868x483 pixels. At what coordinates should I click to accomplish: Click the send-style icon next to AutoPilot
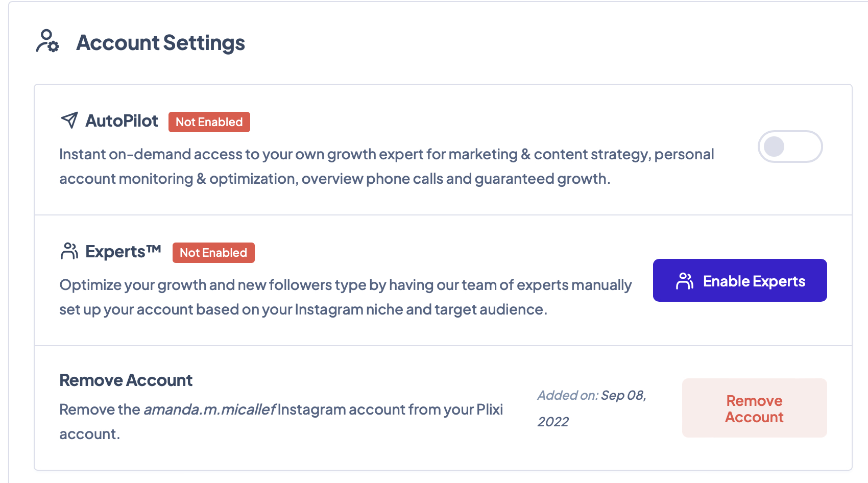tap(68, 120)
